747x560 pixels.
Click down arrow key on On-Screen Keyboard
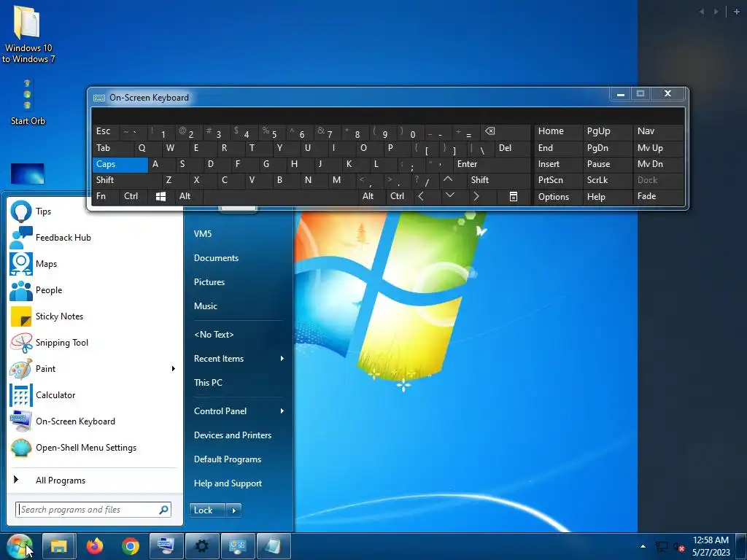[449, 196]
